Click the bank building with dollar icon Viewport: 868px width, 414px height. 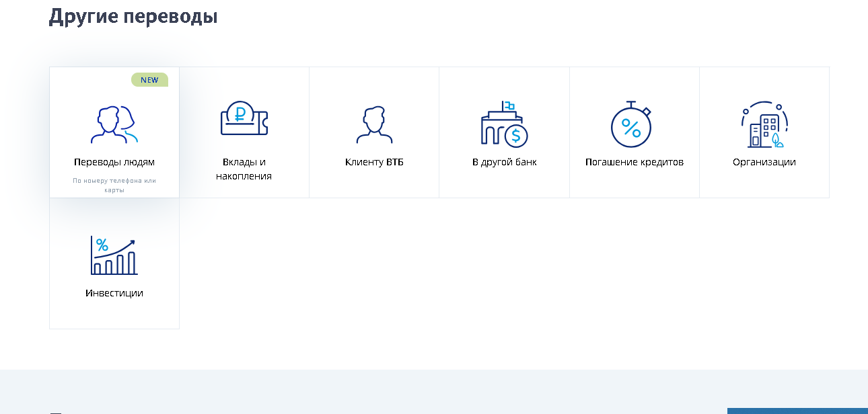(x=504, y=124)
